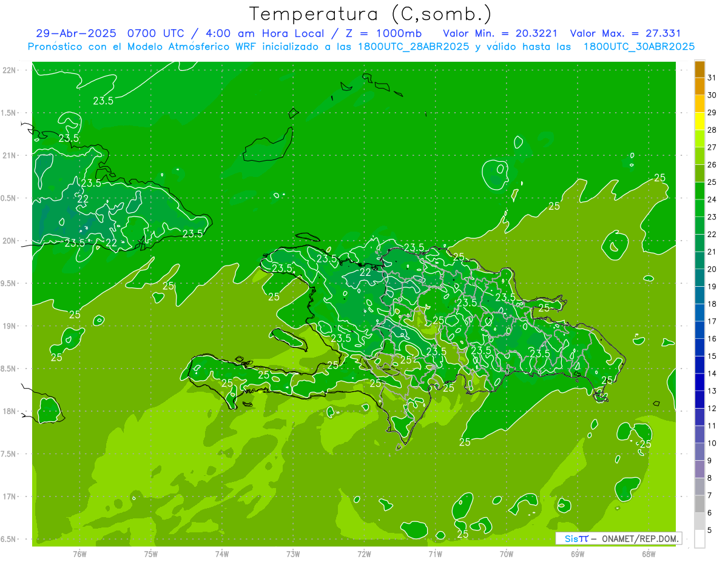Click '1800UTC_30ABR2025' valid-until time text
This screenshot has width=728, height=562.
pos(639,47)
